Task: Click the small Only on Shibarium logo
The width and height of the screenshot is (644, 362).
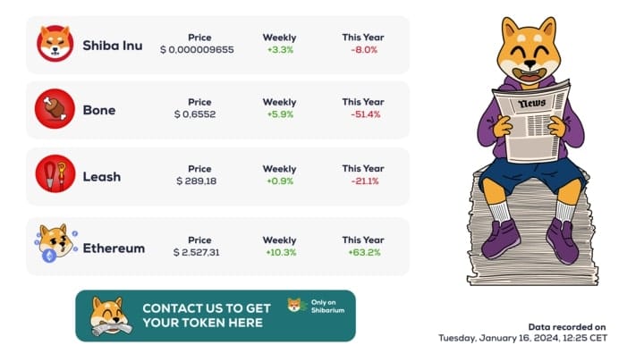Action: (295, 305)
